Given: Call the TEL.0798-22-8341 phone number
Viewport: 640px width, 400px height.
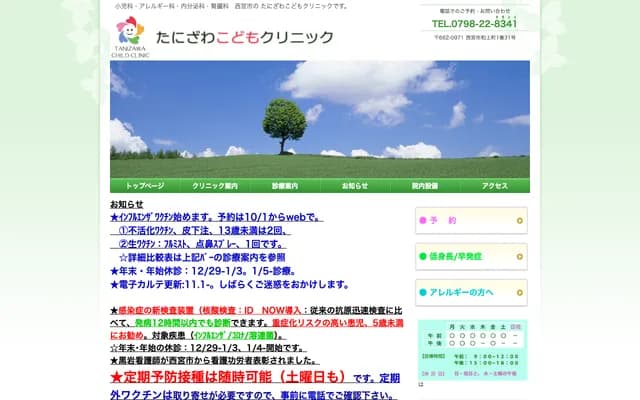Looking at the screenshot, I should tap(474, 23).
